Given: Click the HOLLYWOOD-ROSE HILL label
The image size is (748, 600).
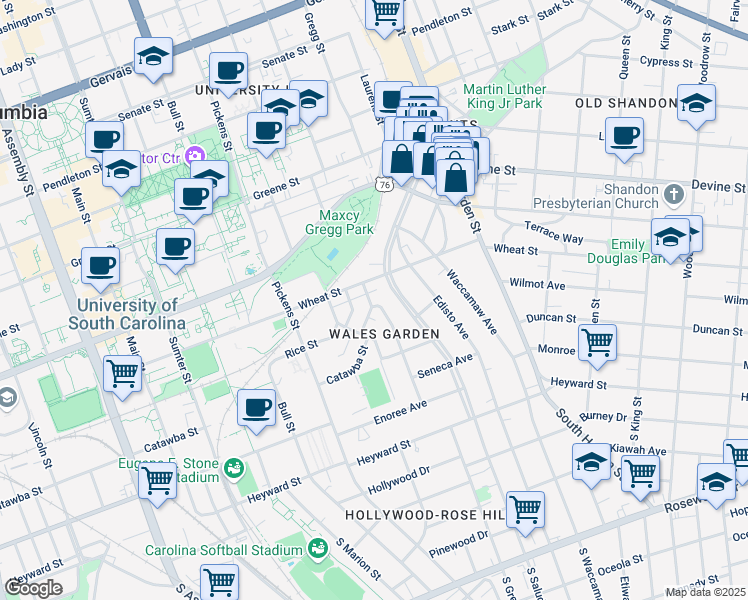Looking at the screenshot, I should [425, 515].
